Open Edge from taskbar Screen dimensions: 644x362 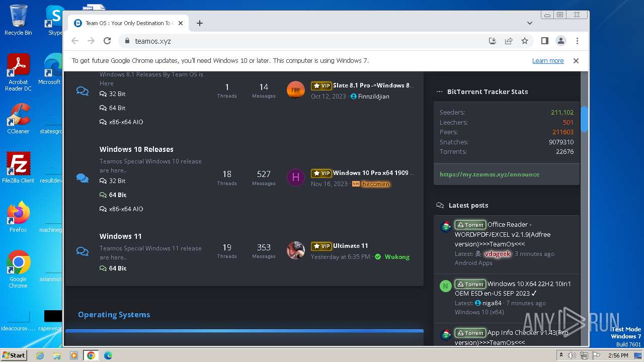pos(108,355)
